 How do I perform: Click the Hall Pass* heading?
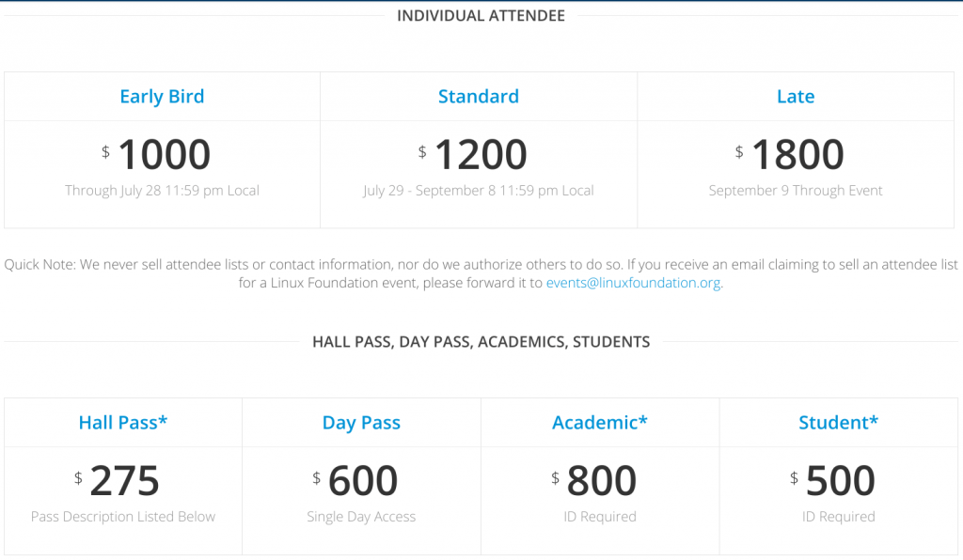pyautogui.click(x=123, y=423)
